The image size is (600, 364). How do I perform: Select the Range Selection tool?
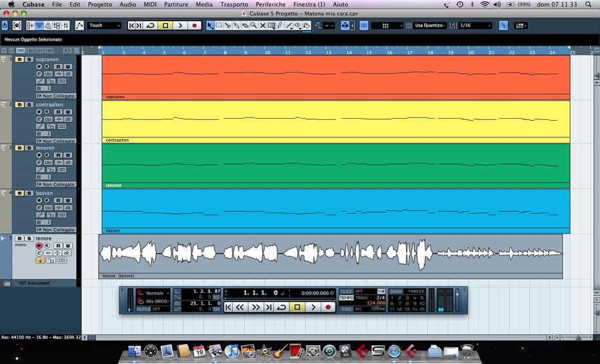pyautogui.click(x=219, y=25)
